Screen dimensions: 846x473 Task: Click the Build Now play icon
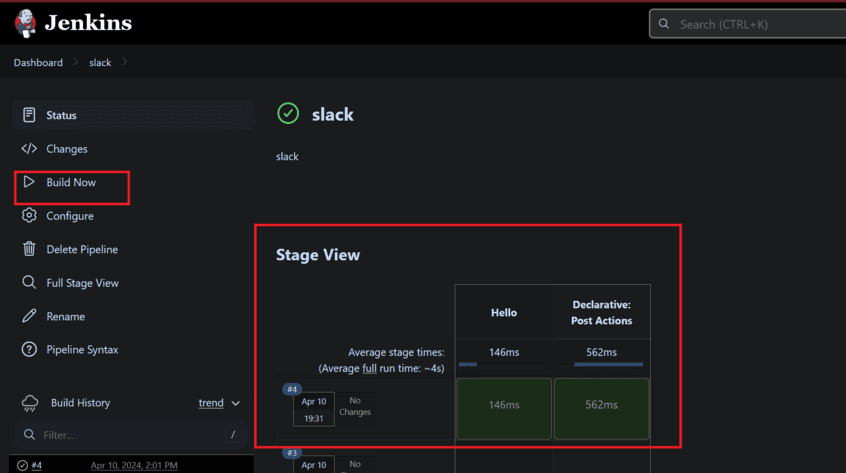coord(29,182)
